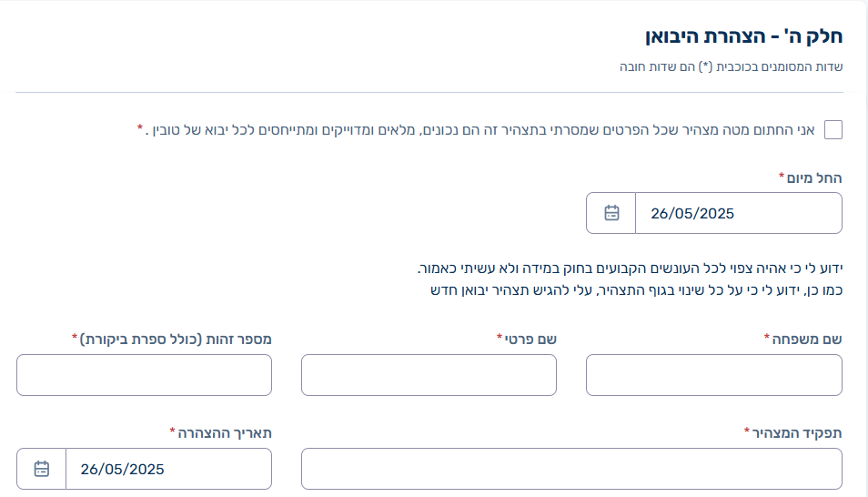Check the importer declaration checkbox
The image size is (868, 497).
[833, 129]
